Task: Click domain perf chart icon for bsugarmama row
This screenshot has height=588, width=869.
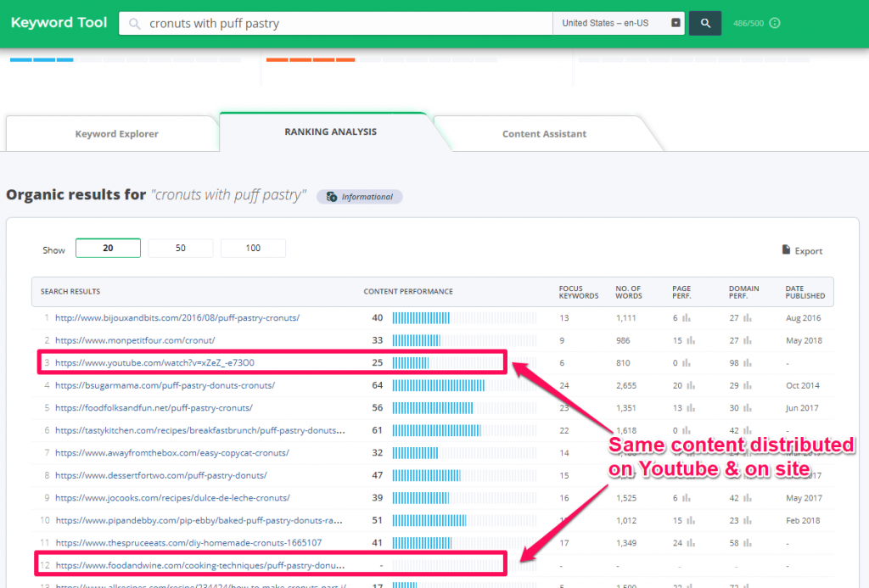Action: coord(748,385)
